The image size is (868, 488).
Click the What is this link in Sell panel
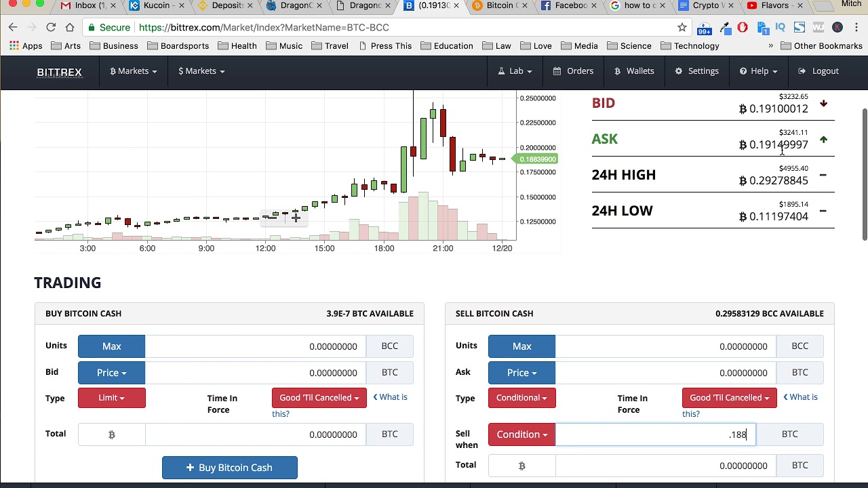(x=800, y=397)
